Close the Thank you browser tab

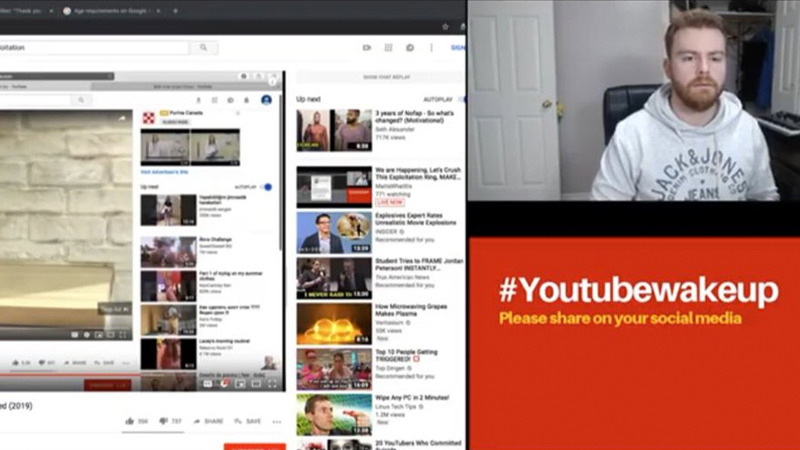51,11
